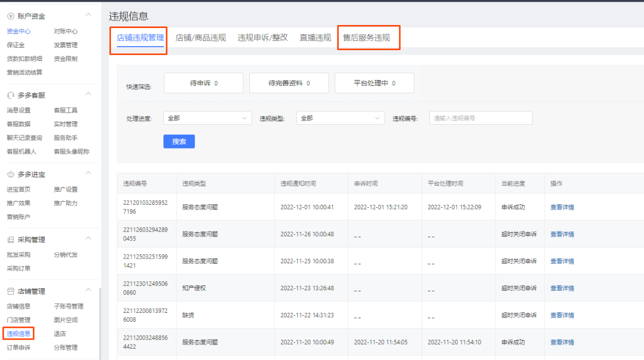Collapse the 账户资金 section chevron
This screenshot has height=360, width=644.
point(88,15)
